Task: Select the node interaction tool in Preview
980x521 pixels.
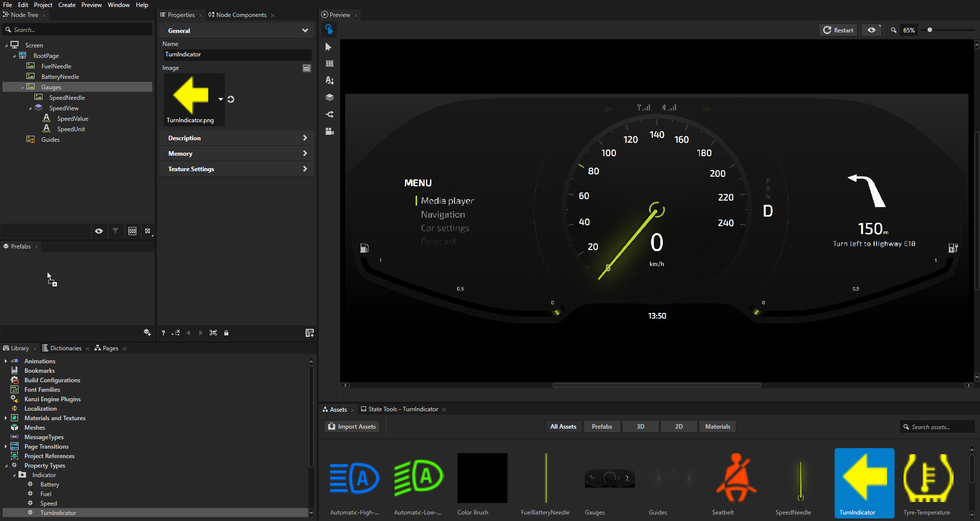Action: coord(329,29)
